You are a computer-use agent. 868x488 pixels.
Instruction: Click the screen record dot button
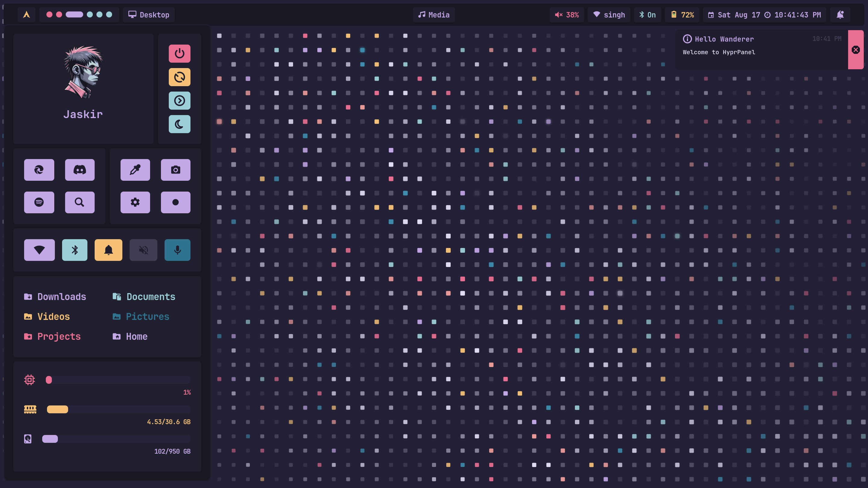175,202
